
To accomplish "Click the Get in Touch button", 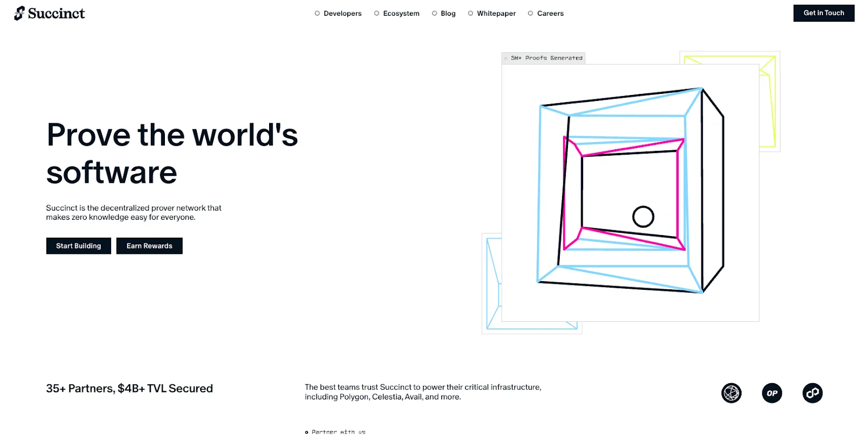I will [824, 13].
